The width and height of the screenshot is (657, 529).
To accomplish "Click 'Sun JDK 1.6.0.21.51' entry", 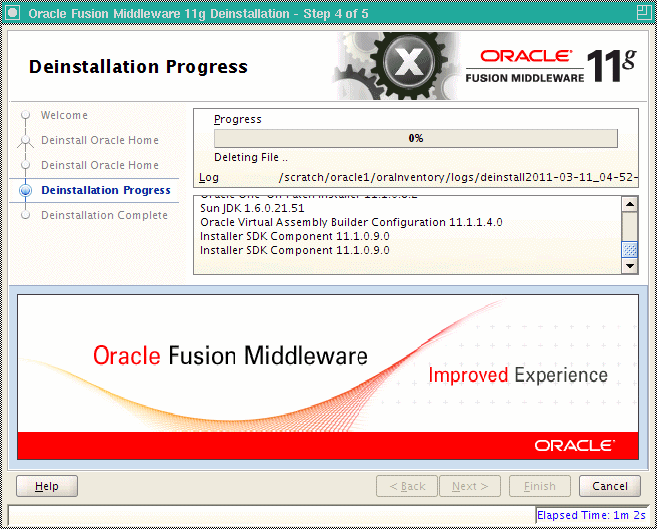I will (252, 208).
